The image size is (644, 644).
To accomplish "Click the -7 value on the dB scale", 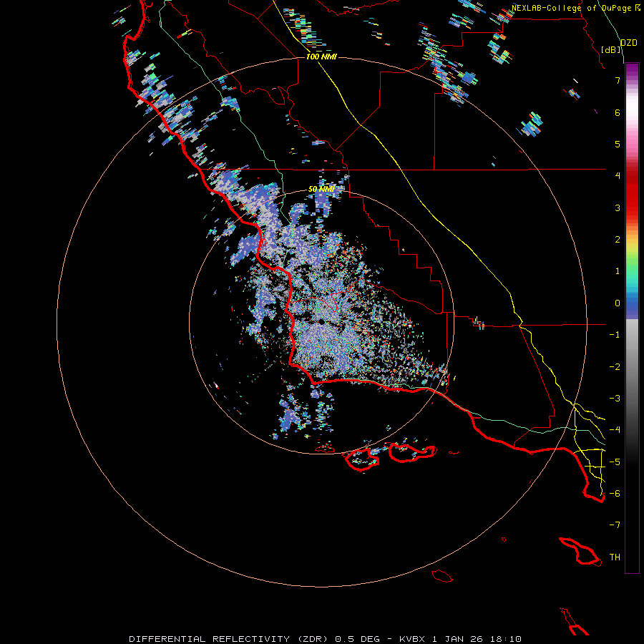I will (615, 525).
